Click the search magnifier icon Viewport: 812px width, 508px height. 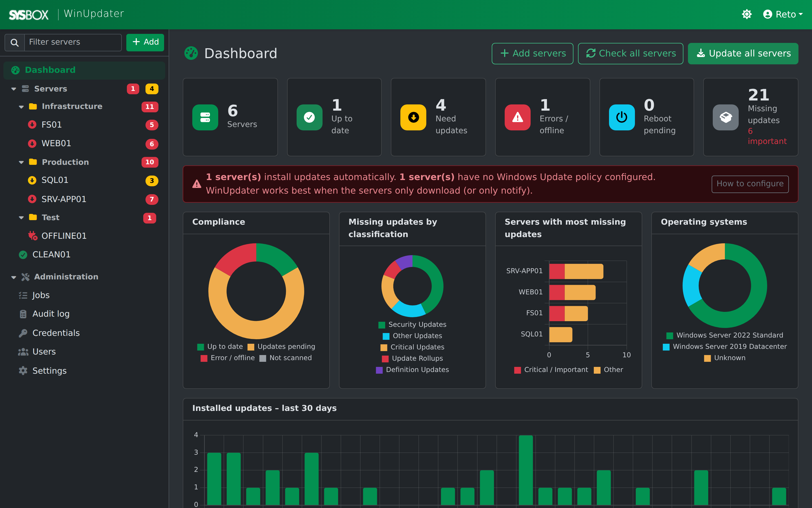[x=14, y=42]
